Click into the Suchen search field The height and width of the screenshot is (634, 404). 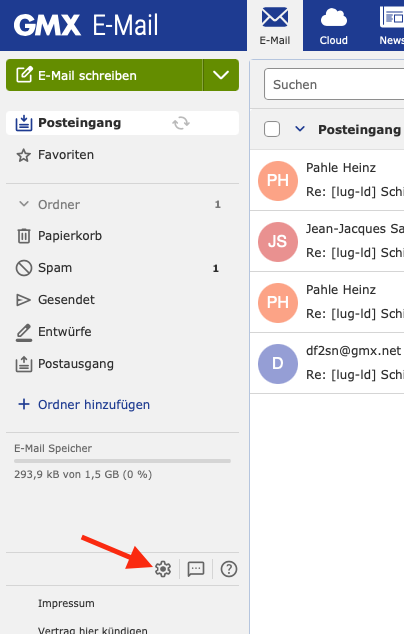[x=334, y=84]
